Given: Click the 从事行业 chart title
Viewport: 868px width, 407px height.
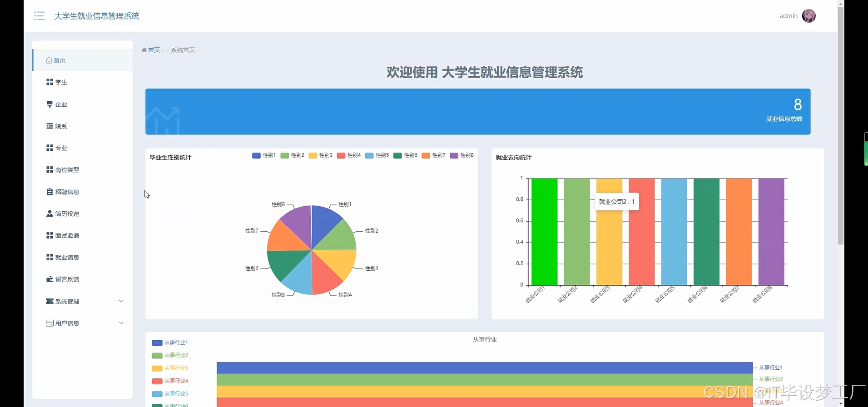Looking at the screenshot, I should 485,339.
